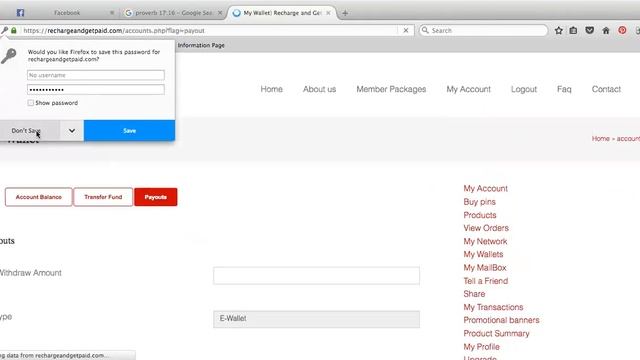The height and width of the screenshot is (360, 640).
Task: Open Products sidebar link
Action: pyautogui.click(x=480, y=215)
